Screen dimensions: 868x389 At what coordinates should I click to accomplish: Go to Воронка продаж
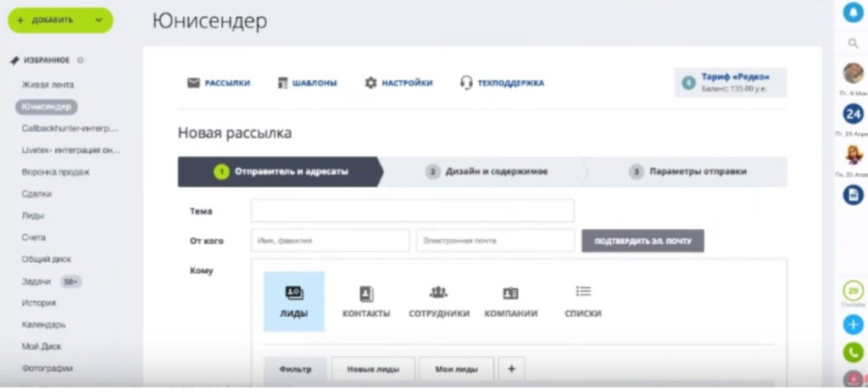coord(55,172)
